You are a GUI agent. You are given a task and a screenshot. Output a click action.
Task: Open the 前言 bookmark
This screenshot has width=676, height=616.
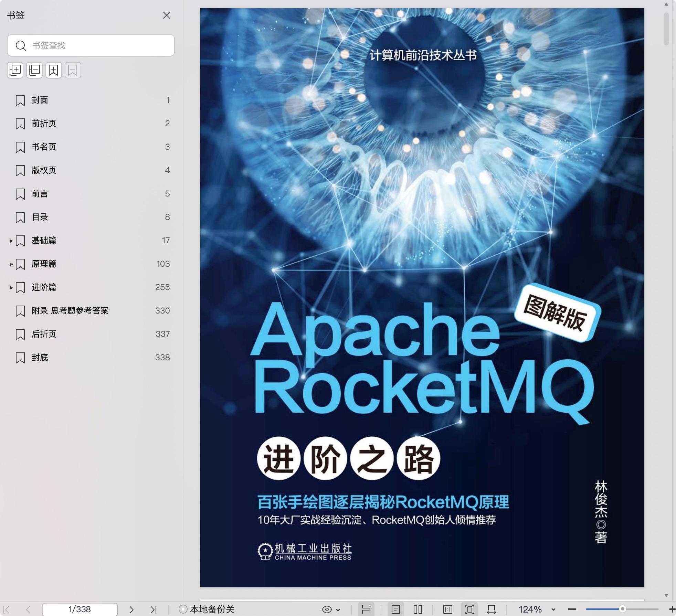[x=91, y=194]
